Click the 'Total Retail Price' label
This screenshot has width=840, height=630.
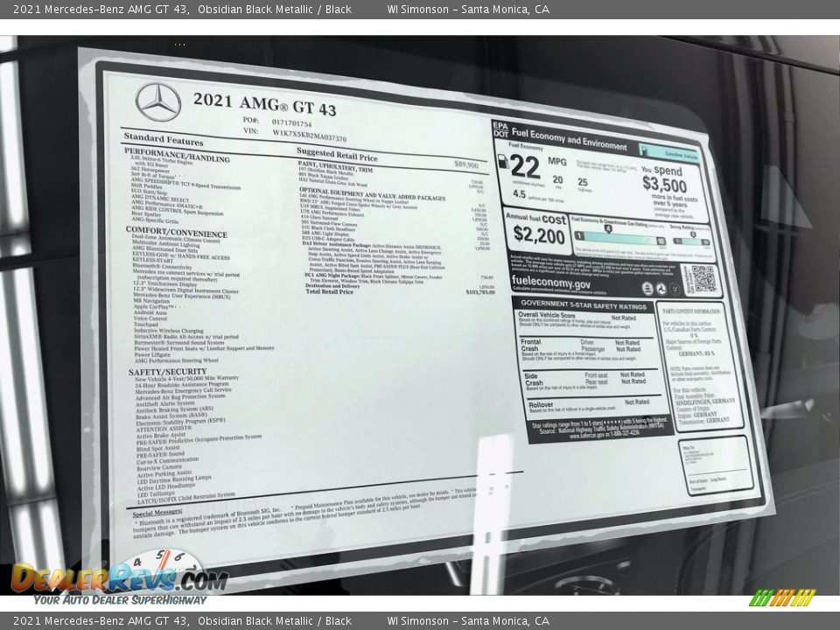point(329,291)
